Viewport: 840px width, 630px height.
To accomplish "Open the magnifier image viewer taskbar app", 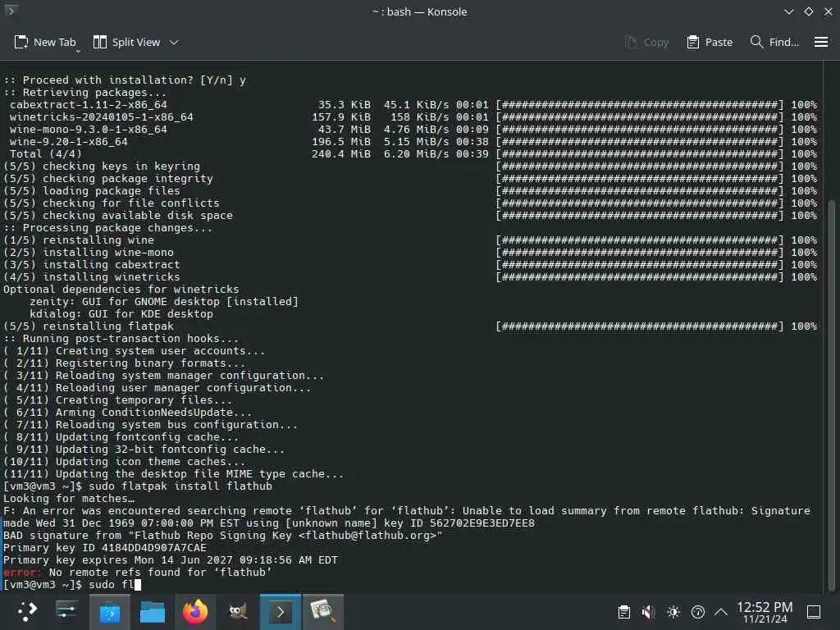I will click(323, 612).
